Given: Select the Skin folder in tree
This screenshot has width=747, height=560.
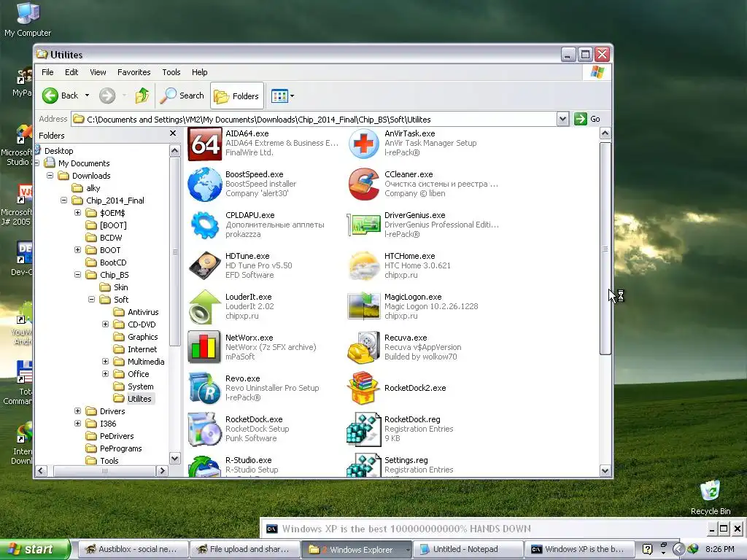Looking at the screenshot, I should click(x=115, y=287).
